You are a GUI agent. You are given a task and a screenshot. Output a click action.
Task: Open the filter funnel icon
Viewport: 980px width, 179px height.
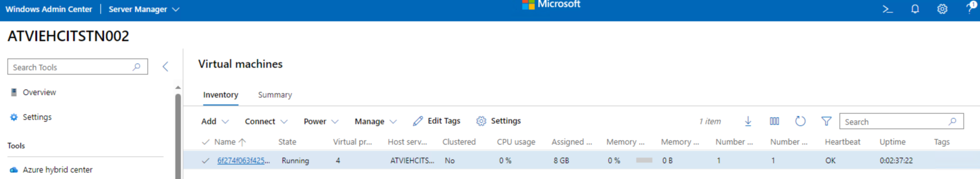(x=826, y=121)
